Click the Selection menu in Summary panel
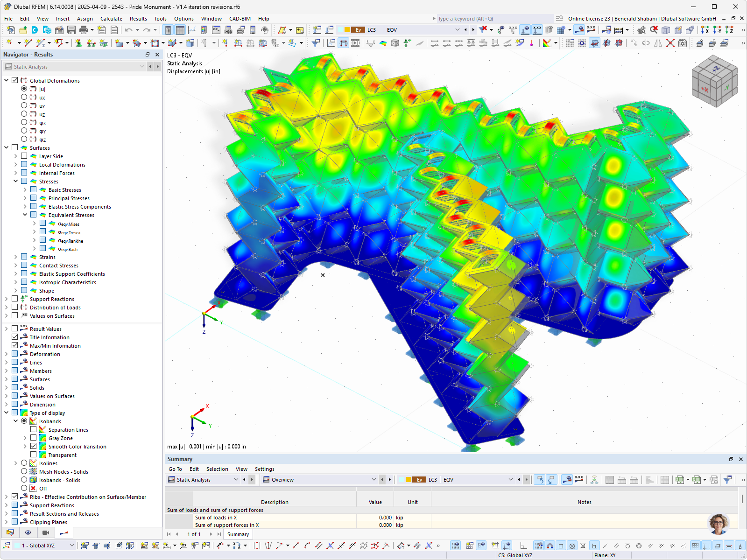This screenshot has height=560, width=747. [217, 469]
